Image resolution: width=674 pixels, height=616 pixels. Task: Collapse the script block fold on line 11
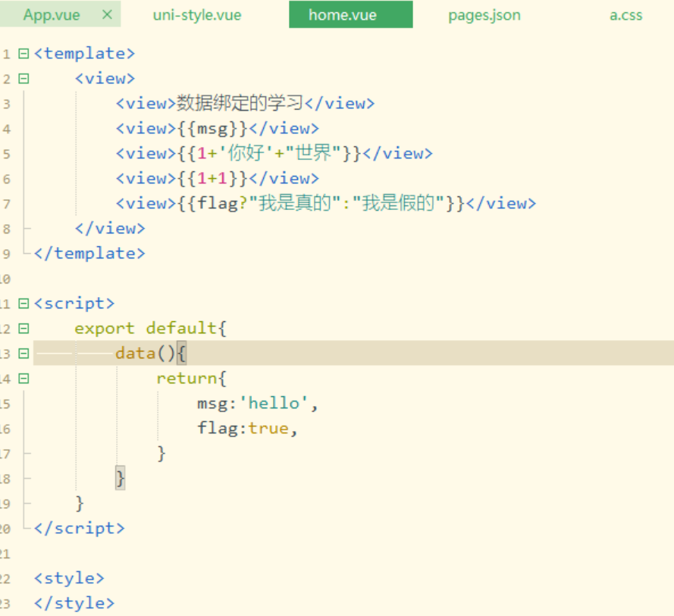[24, 304]
